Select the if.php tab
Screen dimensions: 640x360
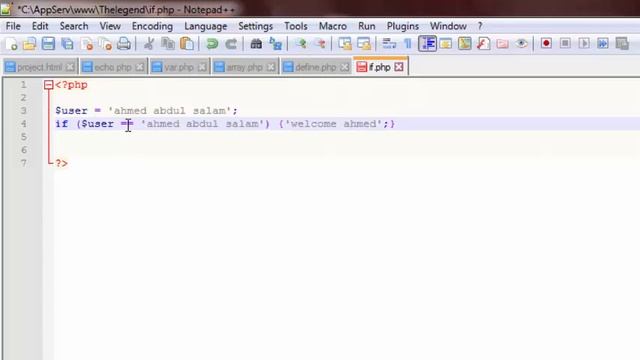[380, 67]
